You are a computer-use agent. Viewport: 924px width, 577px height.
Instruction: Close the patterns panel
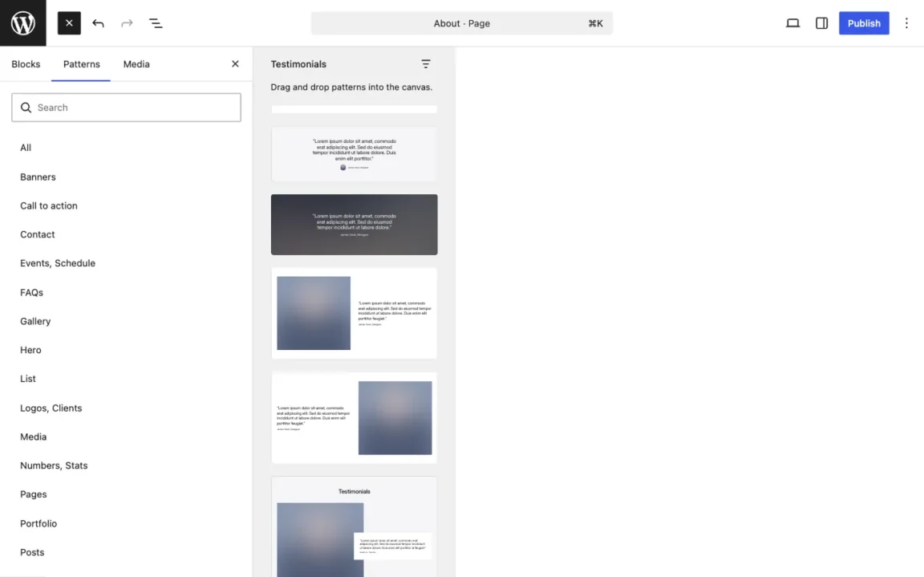click(x=234, y=63)
